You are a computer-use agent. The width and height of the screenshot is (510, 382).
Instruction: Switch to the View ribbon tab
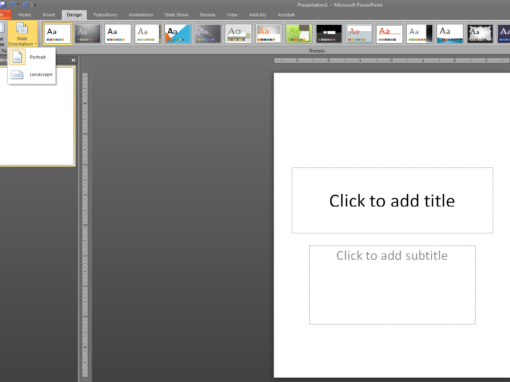pos(232,15)
